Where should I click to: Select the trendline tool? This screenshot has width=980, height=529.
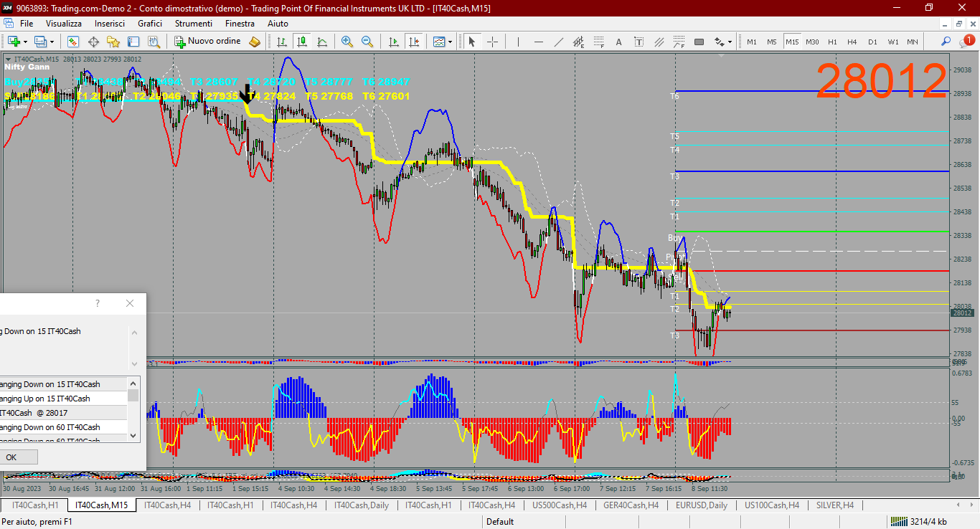point(559,42)
